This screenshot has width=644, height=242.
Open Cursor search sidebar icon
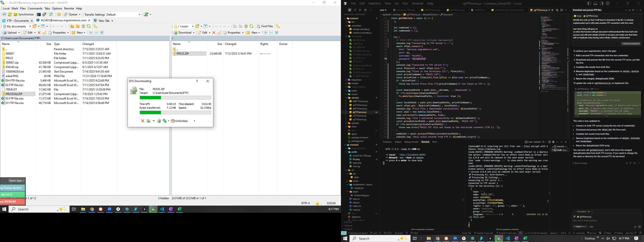(355, 10)
